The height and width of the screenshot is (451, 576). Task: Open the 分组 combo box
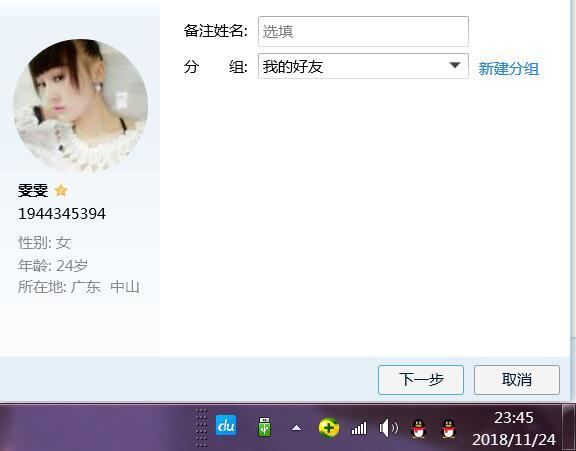click(x=363, y=66)
